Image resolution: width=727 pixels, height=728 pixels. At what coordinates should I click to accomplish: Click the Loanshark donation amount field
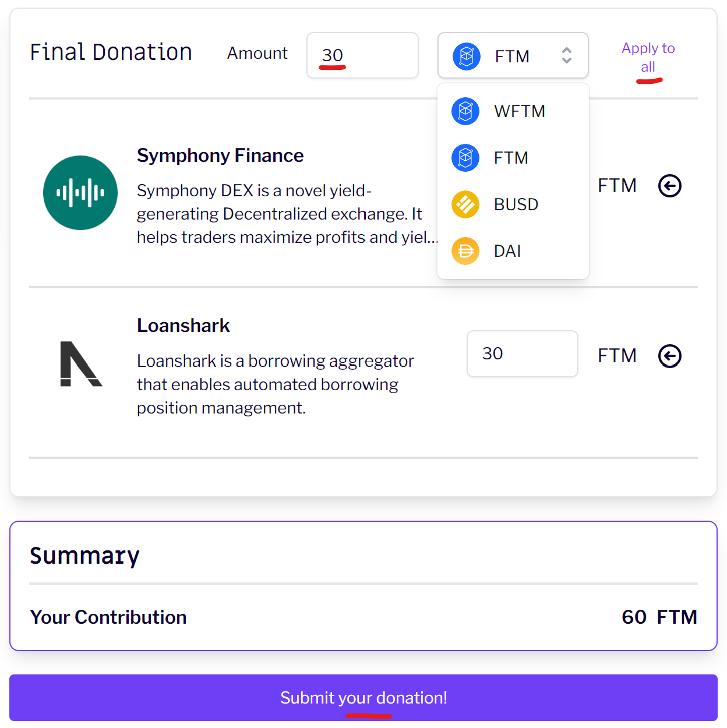[522, 354]
